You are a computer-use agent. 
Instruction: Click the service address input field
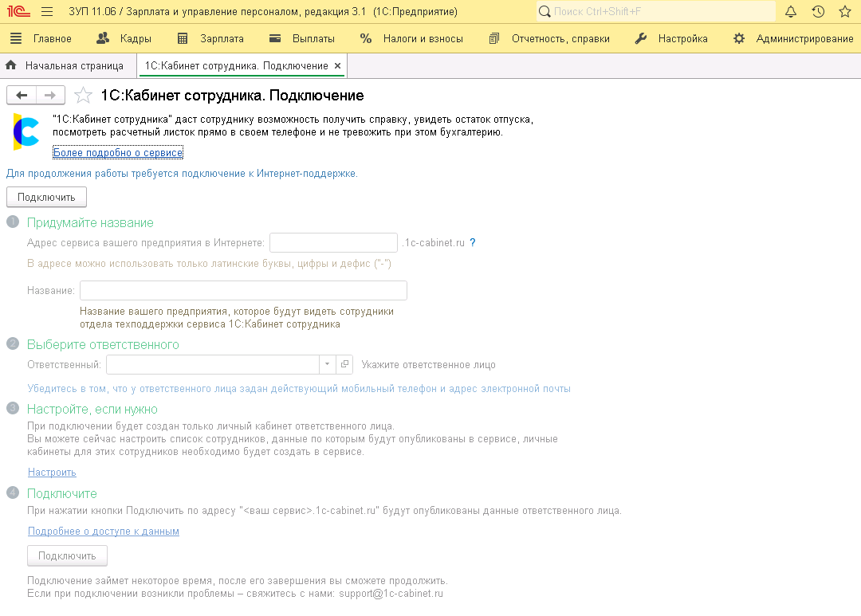coord(333,243)
